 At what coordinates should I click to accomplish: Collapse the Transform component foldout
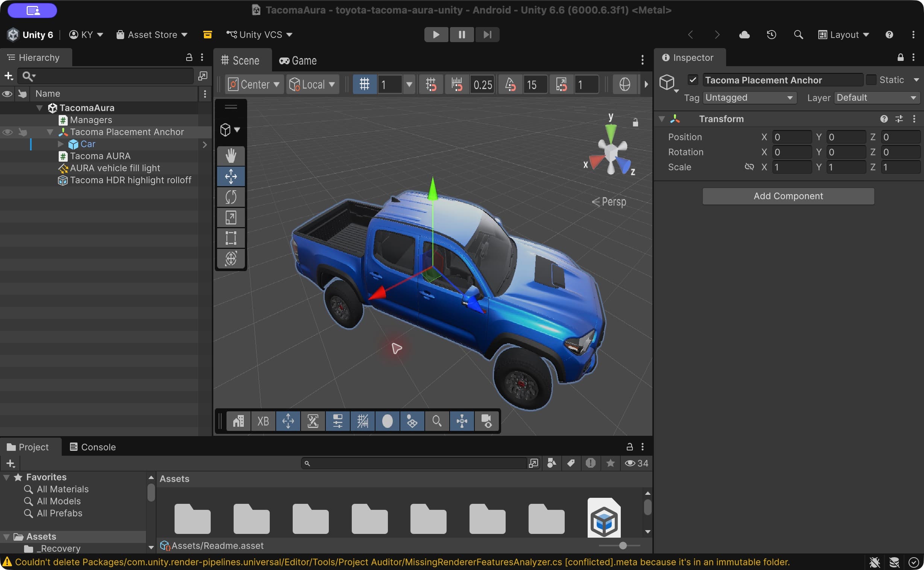point(661,119)
